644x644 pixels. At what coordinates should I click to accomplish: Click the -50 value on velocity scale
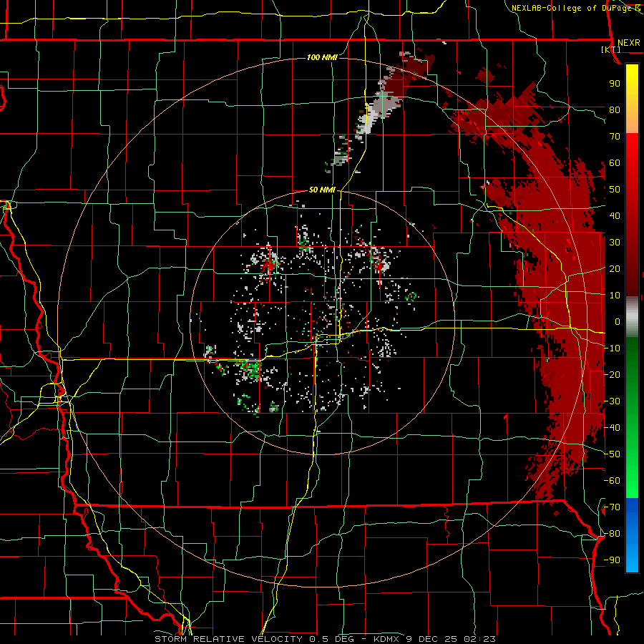pyautogui.click(x=612, y=454)
